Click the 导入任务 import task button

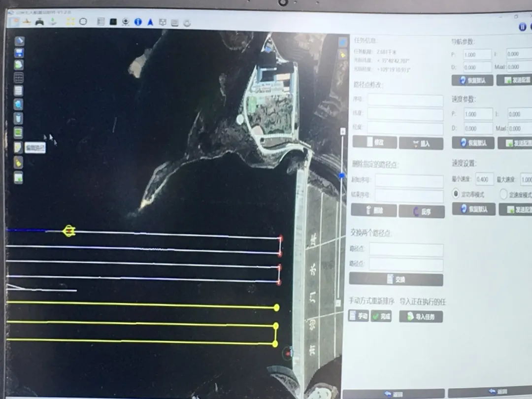pyautogui.click(x=421, y=317)
